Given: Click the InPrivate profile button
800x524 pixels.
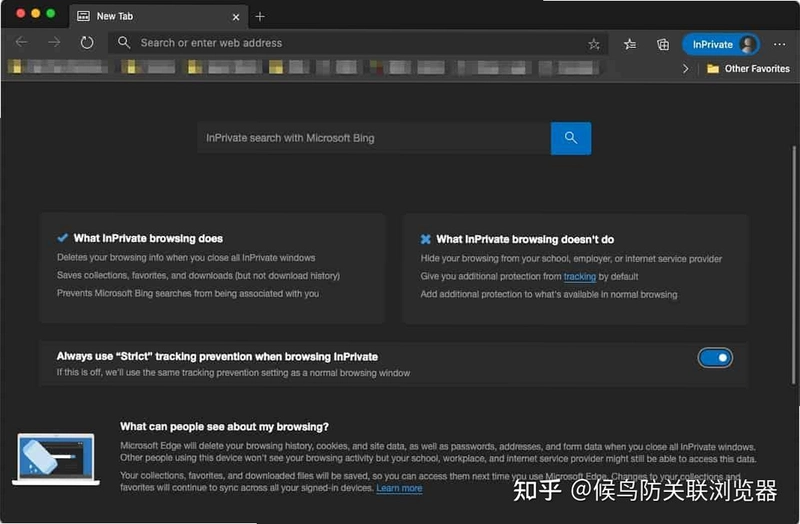Looking at the screenshot, I should (x=721, y=44).
